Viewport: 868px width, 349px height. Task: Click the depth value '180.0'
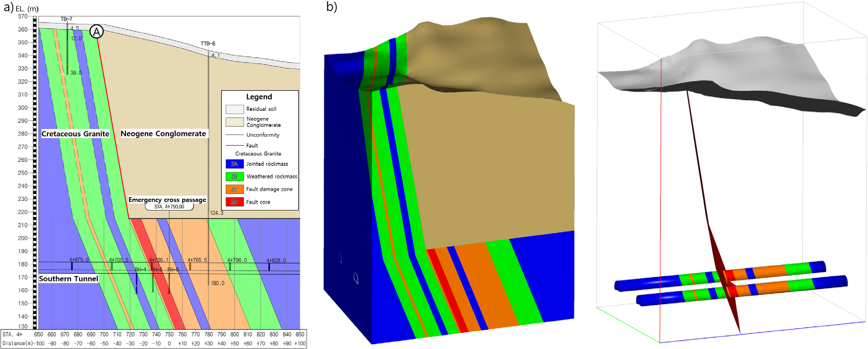point(218,283)
